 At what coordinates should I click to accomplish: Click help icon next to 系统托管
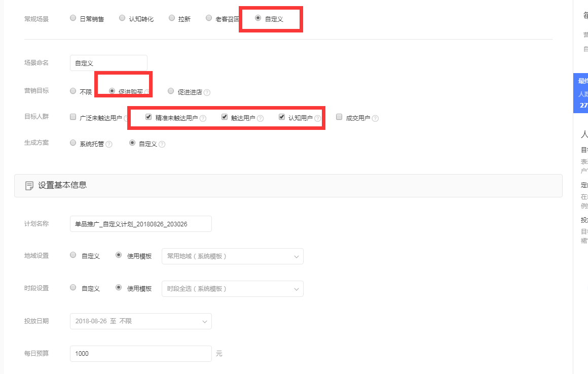[x=109, y=144]
